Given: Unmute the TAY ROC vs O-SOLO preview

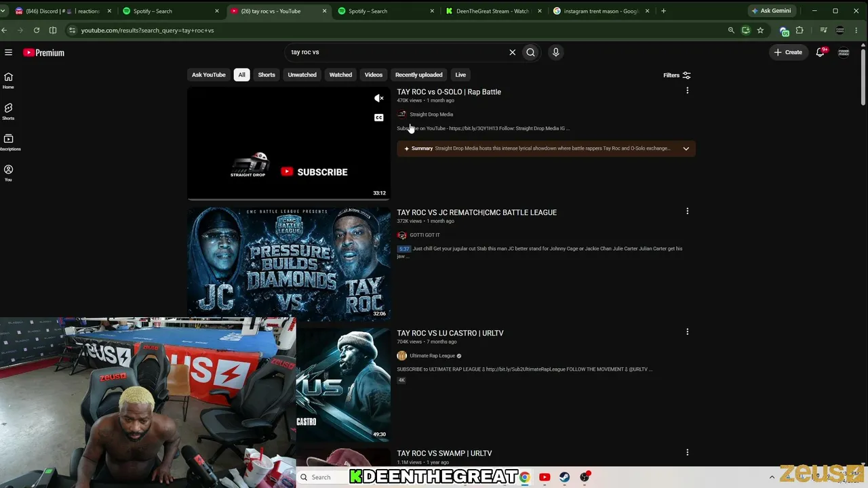Looking at the screenshot, I should pos(379,99).
